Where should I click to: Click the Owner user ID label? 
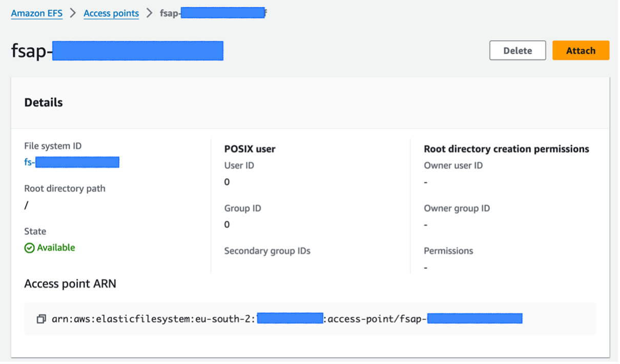[453, 165]
